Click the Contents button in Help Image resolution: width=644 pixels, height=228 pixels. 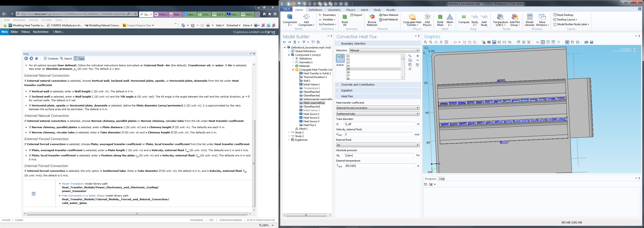click(51, 59)
